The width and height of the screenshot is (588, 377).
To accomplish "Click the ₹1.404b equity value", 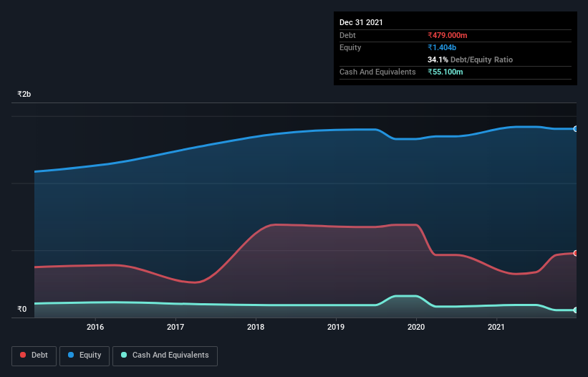I will [x=442, y=47].
